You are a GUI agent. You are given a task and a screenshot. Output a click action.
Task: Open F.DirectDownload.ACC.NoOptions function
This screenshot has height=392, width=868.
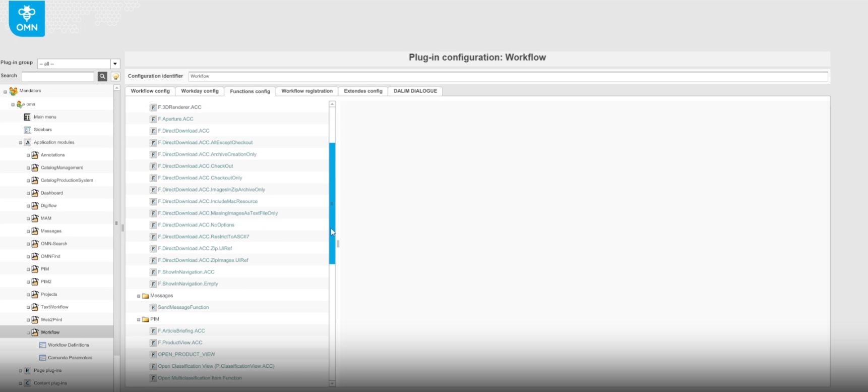point(196,225)
